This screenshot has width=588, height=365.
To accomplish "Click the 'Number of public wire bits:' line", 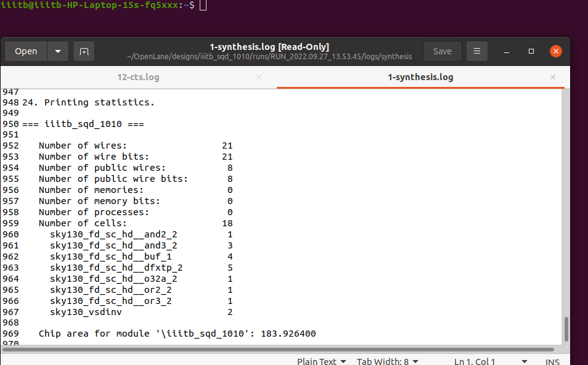I will (x=136, y=179).
